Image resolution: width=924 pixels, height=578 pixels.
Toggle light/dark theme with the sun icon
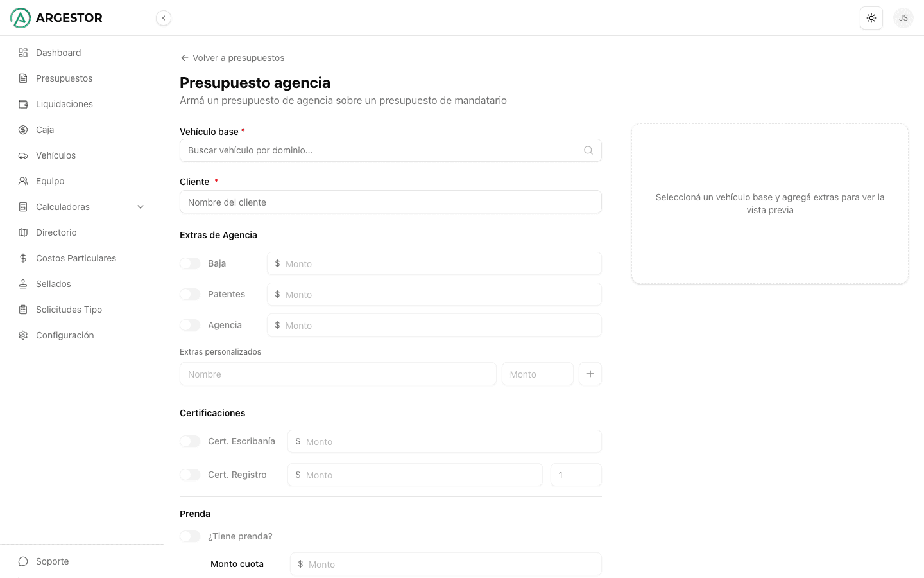click(x=871, y=18)
